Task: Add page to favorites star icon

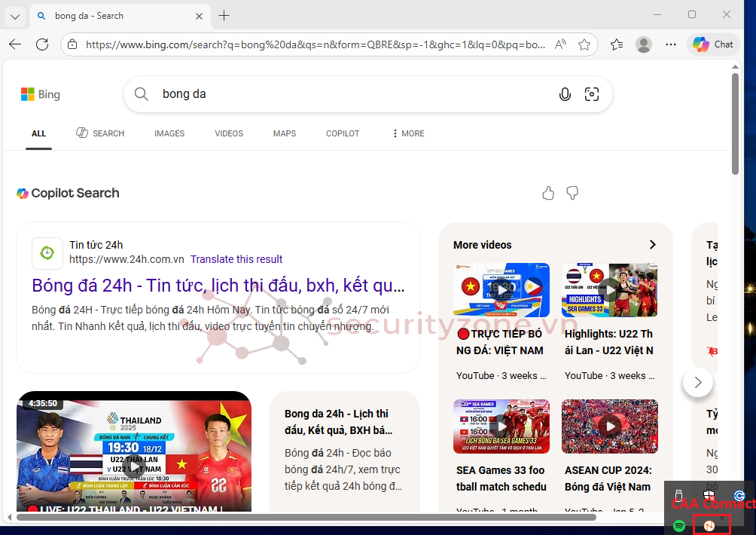Action: (584, 44)
